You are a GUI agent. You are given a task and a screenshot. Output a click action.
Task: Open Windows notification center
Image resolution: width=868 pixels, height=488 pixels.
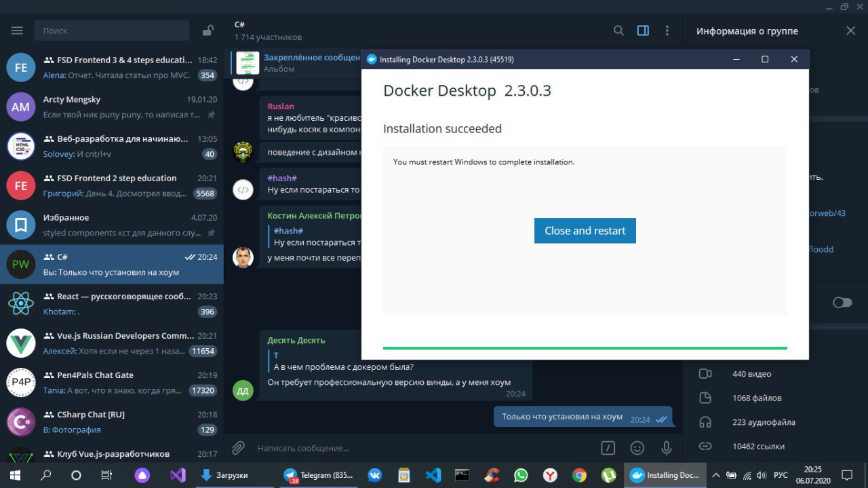click(x=846, y=475)
